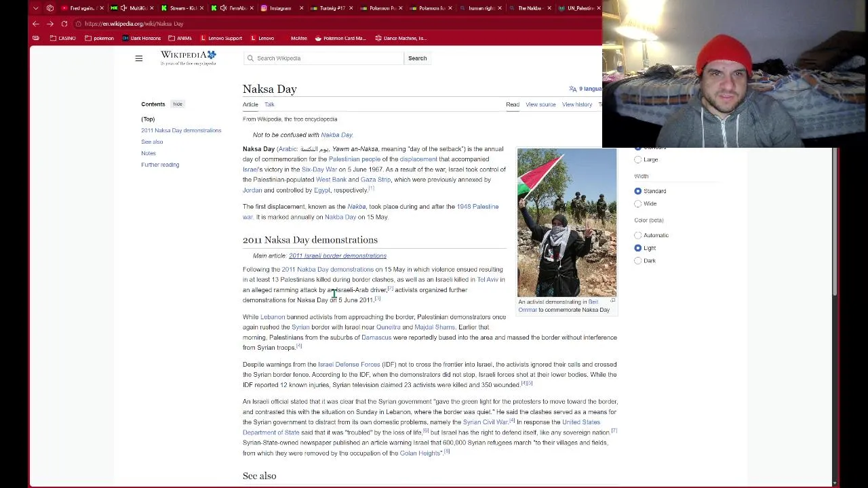This screenshot has height=488, width=868.
Task: Switch to the Fred again YouTube tab
Action: [81, 8]
